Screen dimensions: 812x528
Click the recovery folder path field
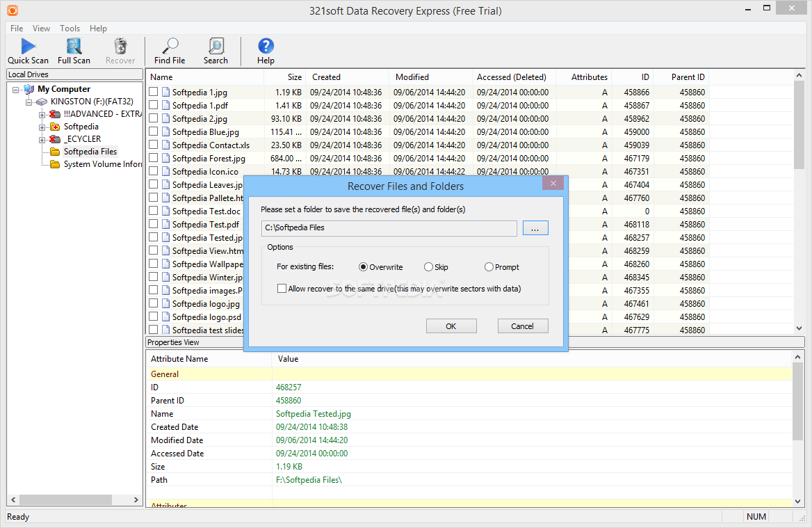[389, 228]
